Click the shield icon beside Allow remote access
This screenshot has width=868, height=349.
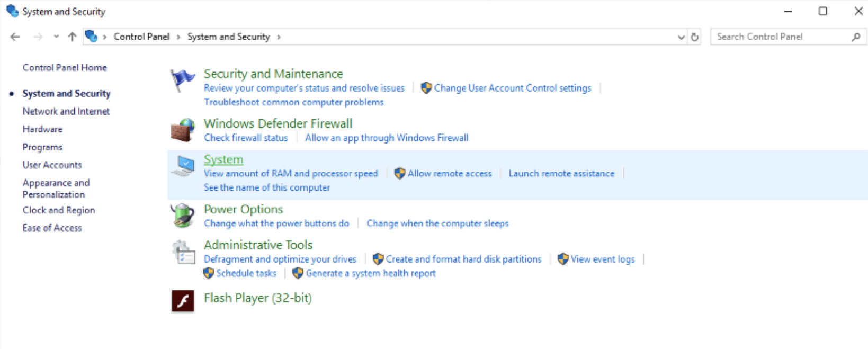(400, 173)
